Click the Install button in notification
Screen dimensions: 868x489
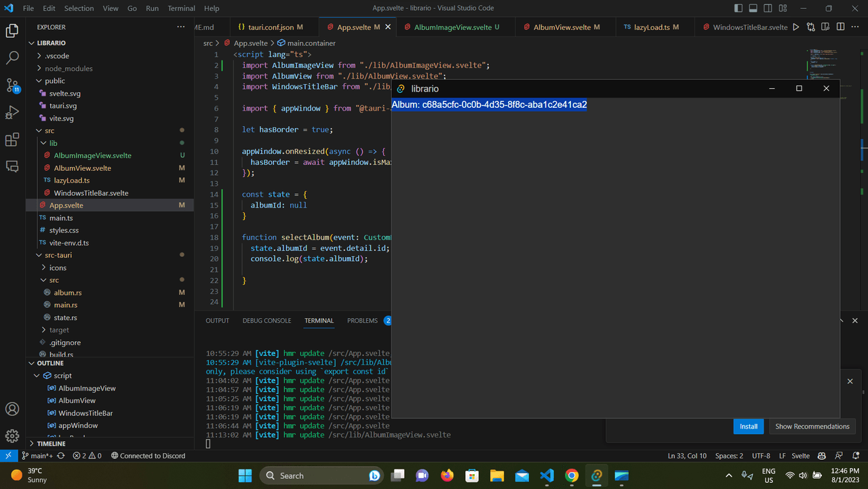point(749,427)
